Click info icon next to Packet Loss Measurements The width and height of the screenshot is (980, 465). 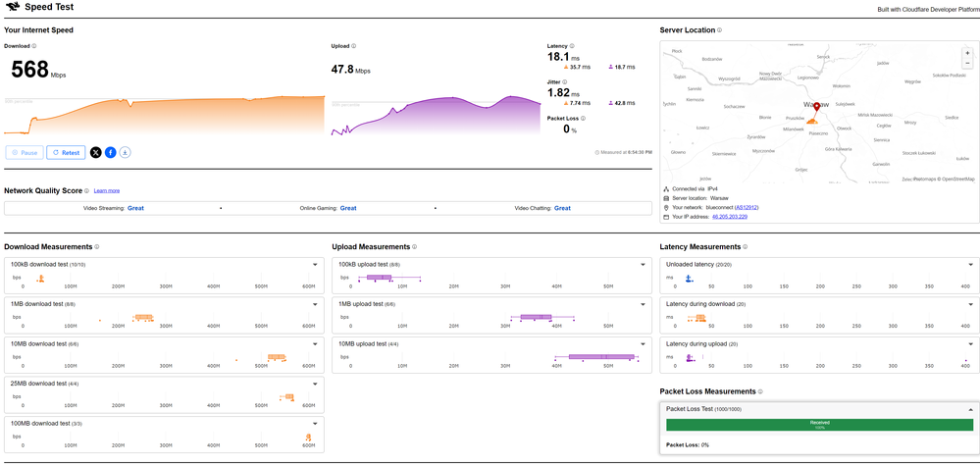click(760, 391)
